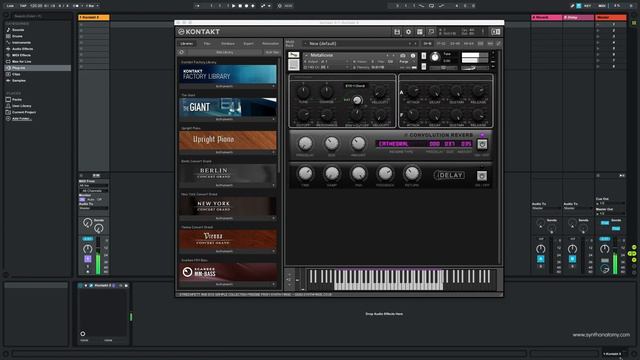
Task: Click the library refresh icon
Action: 182,52
